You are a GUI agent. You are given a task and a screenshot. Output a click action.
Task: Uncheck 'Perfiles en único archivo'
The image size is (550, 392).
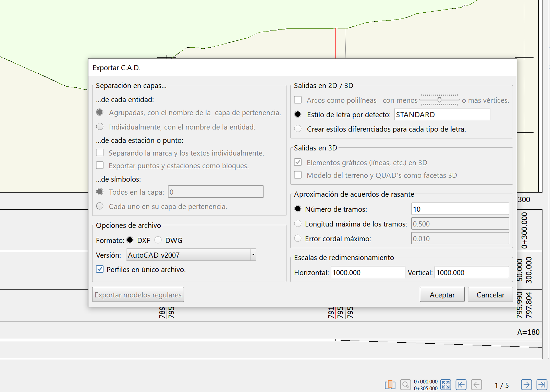[x=99, y=269]
